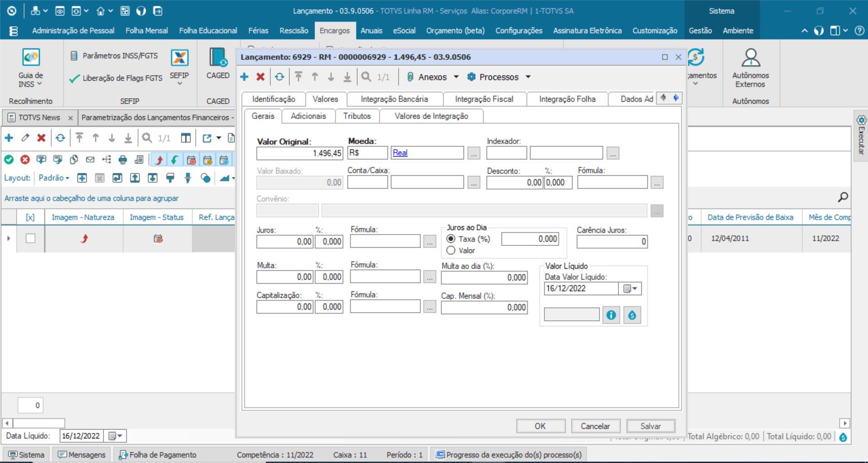Open the Folha Mensal ribbon tab

tap(147, 31)
